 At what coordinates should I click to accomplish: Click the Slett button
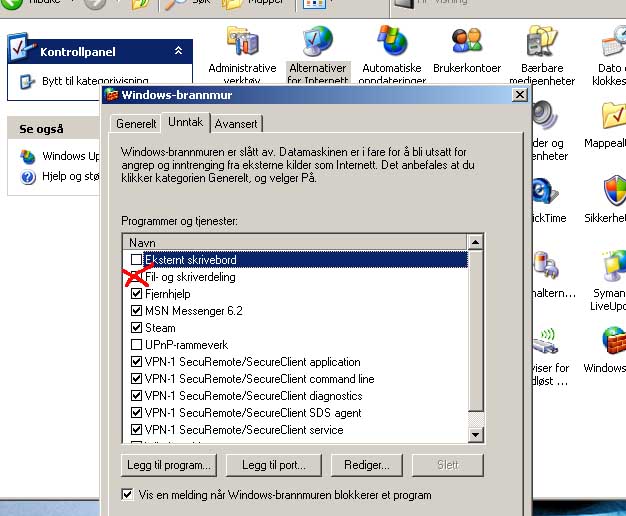[x=448, y=465]
